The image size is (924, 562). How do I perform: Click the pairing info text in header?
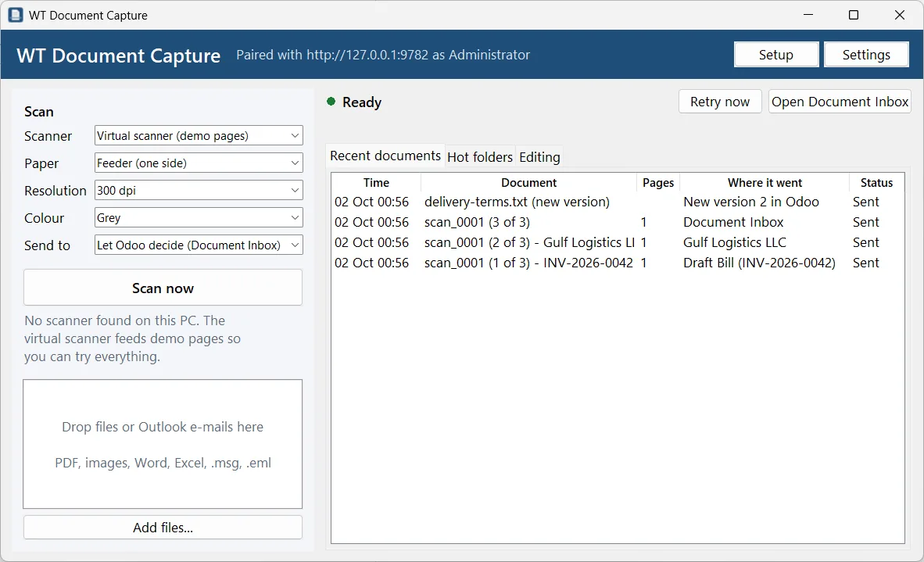[383, 55]
